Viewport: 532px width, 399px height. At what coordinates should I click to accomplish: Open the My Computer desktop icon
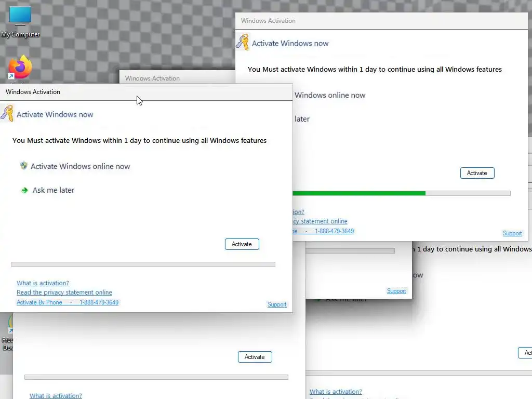click(x=20, y=22)
